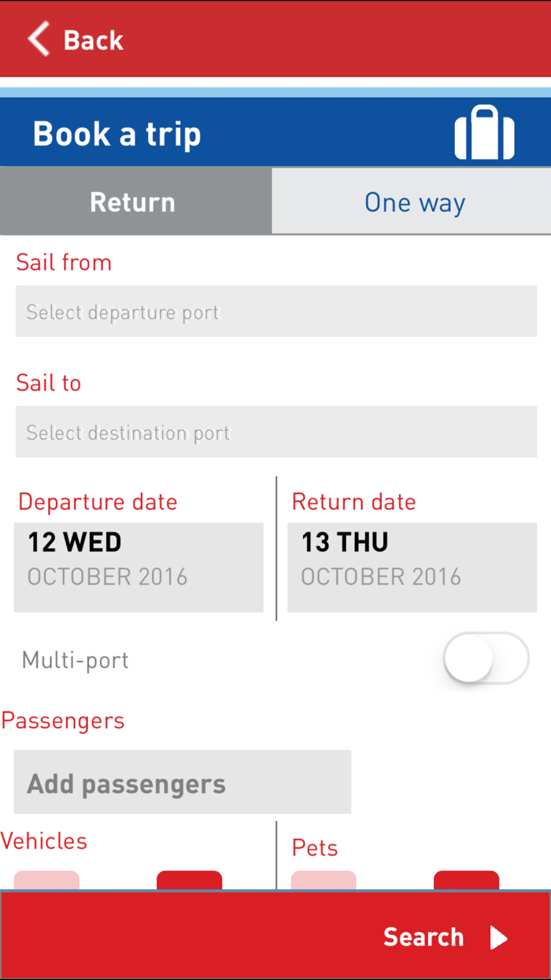Viewport: 551px width, 980px height.
Task: Select the 12 WED departure date box
Action: click(139, 566)
